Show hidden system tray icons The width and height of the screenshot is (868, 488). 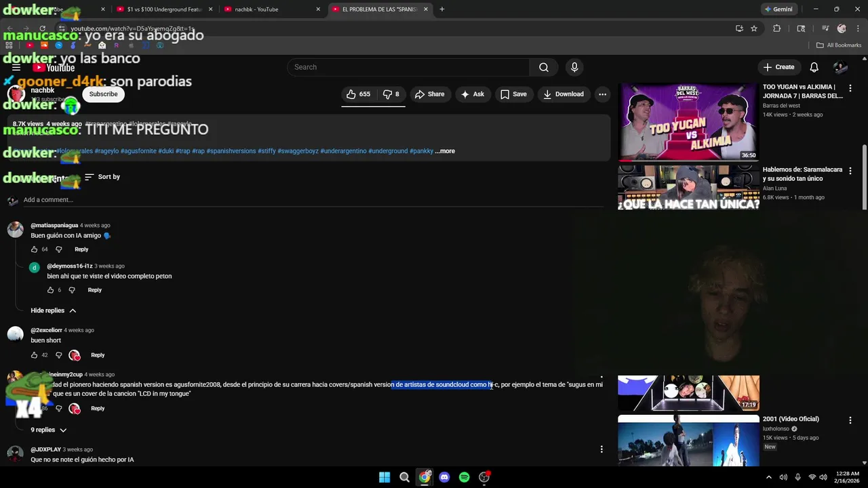[x=768, y=477]
